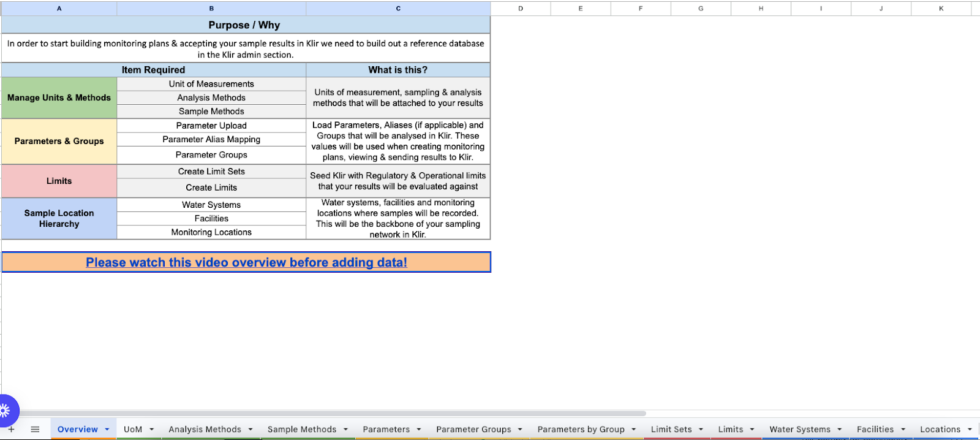Screen dimensions: 980x440
Task: Select the 'Create Limits' cell
Action: pos(211,188)
